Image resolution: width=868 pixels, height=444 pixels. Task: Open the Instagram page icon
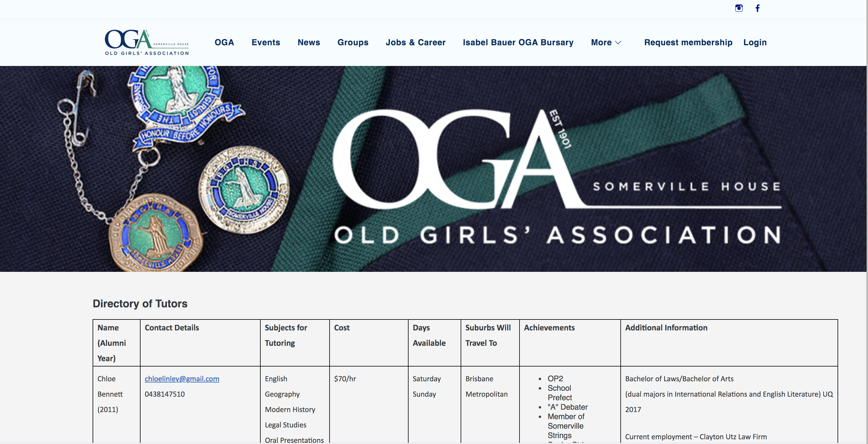tap(739, 8)
